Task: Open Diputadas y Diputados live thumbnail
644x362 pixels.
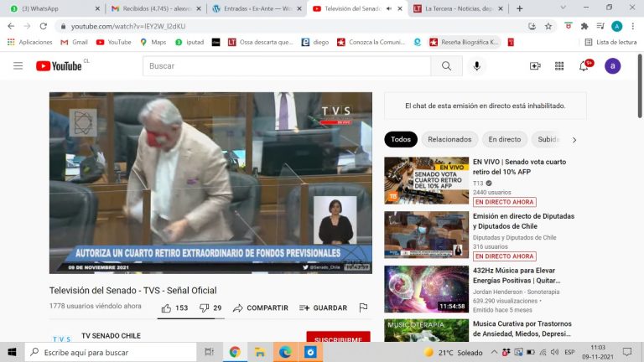Action: click(x=426, y=235)
